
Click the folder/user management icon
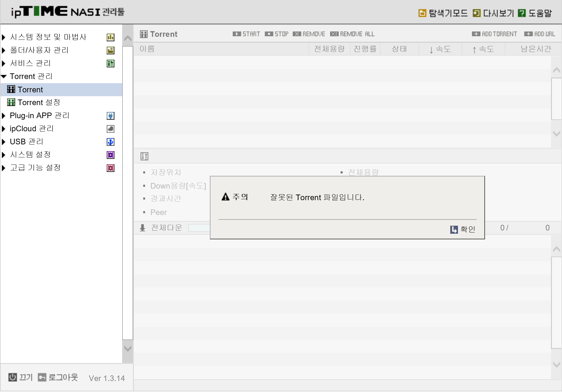110,50
